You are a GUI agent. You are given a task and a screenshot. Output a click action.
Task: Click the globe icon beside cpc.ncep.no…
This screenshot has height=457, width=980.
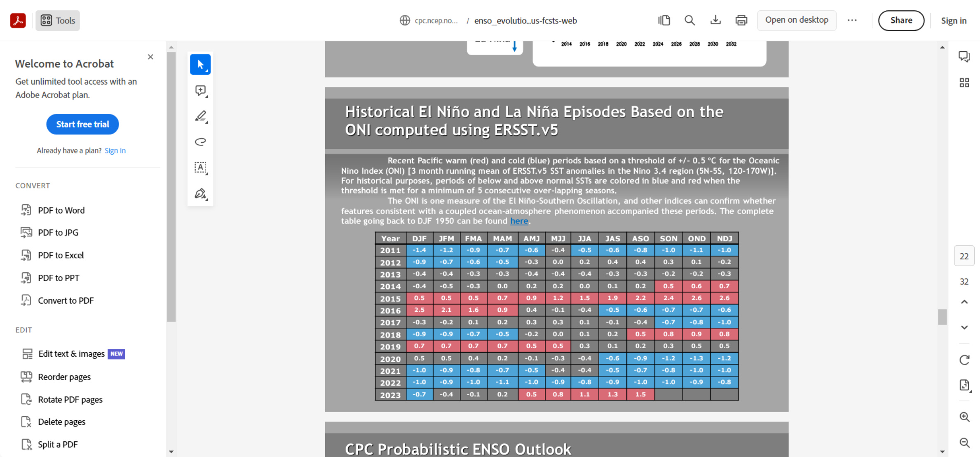point(405,21)
